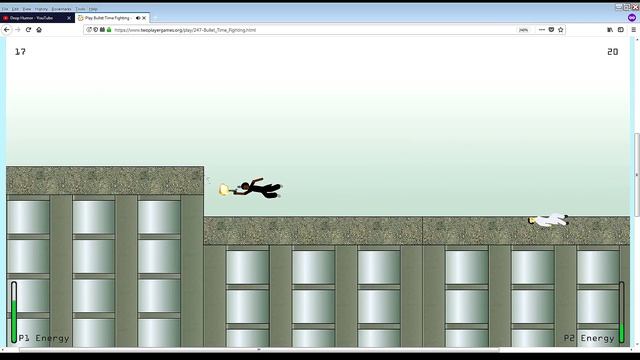Open the File menu

pyautogui.click(x=5, y=9)
